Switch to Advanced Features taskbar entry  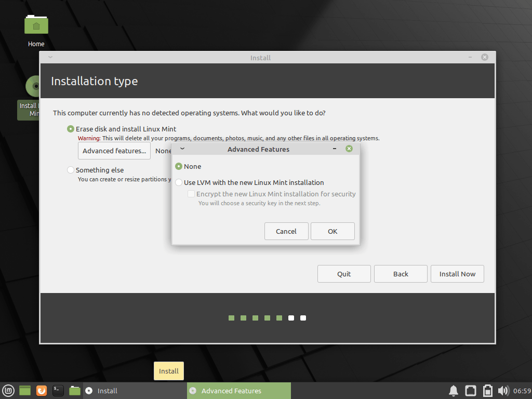(x=239, y=391)
